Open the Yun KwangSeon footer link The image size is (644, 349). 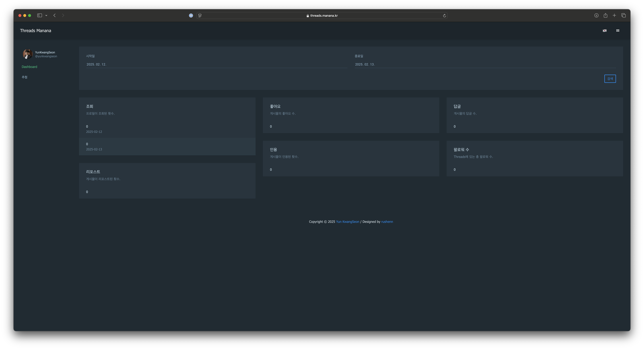pyautogui.click(x=347, y=222)
